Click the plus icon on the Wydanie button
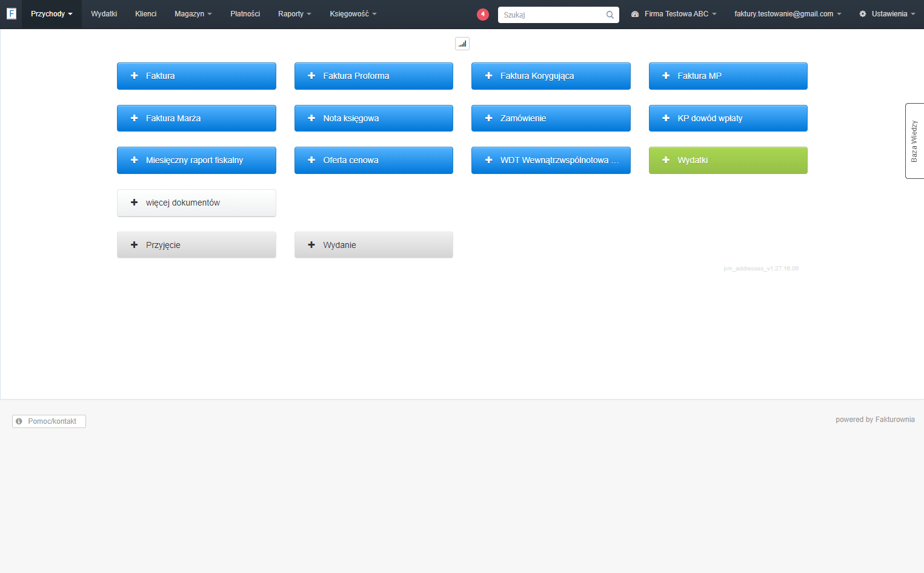The image size is (924, 573). point(311,245)
